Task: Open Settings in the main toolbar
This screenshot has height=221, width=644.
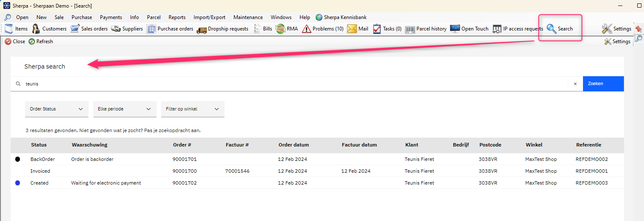Action: point(616,29)
